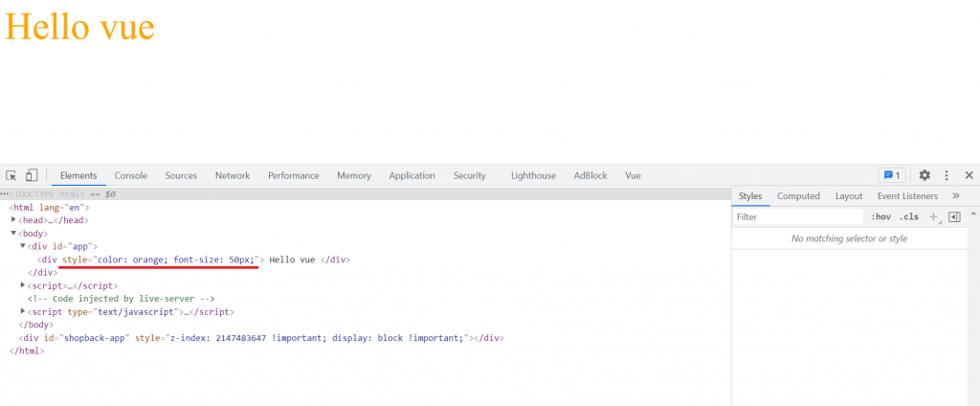Viewport: 980px width, 406px height.
Task: Toggle the .cls class editor button
Action: [x=909, y=216]
